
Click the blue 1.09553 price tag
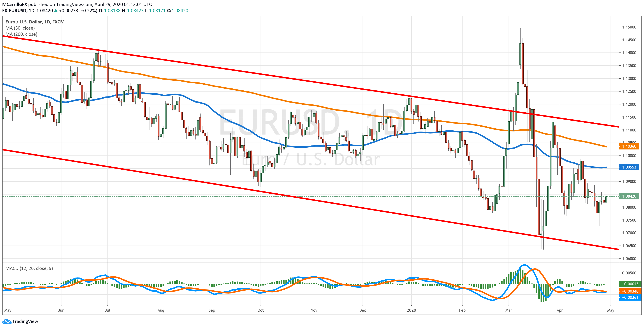[x=629, y=167]
